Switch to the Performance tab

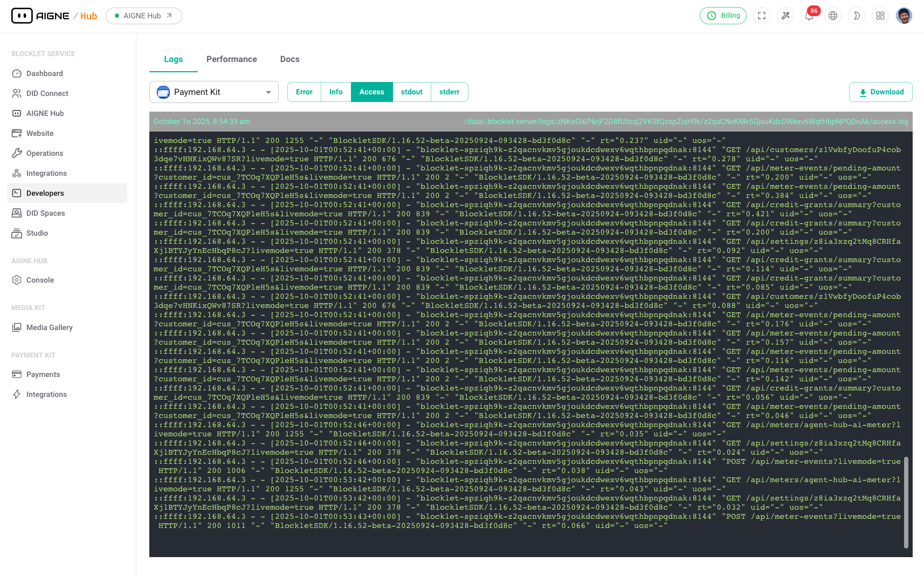point(231,59)
